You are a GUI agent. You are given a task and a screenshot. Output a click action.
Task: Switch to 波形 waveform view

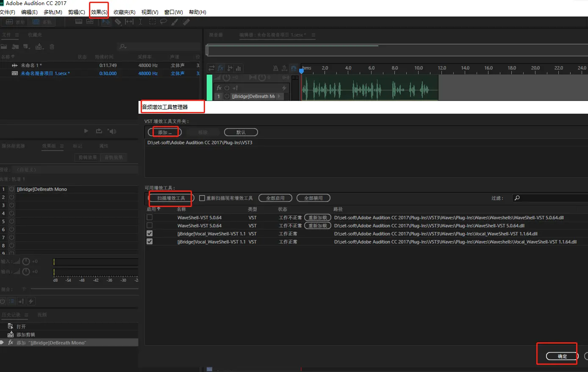pos(15,22)
